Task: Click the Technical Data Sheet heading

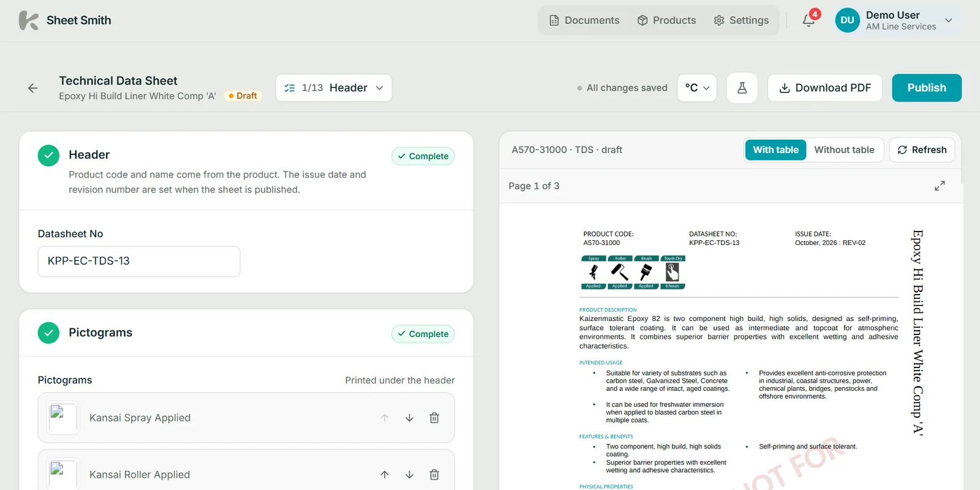Action: [x=118, y=81]
